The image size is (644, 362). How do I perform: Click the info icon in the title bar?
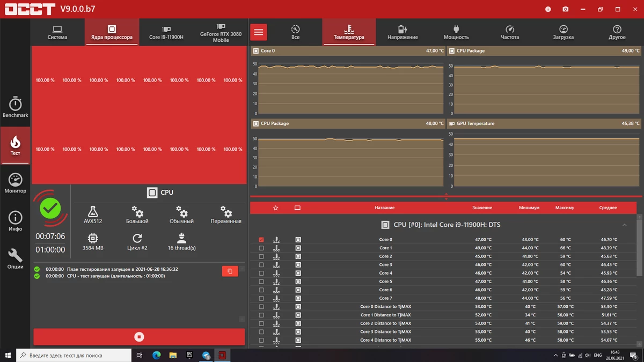(x=548, y=9)
